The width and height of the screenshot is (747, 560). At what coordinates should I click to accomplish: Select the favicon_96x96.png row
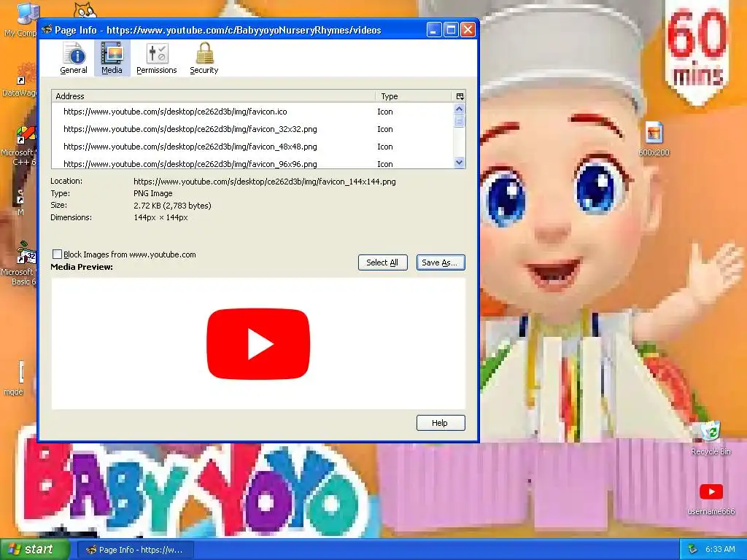click(x=252, y=163)
